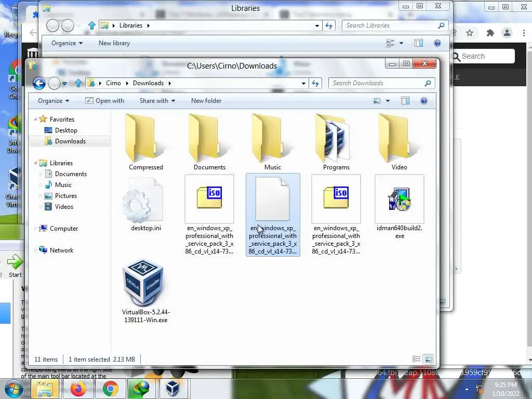Switch to details view in status bar
Screen dimensions: 532x399
(x=416, y=359)
